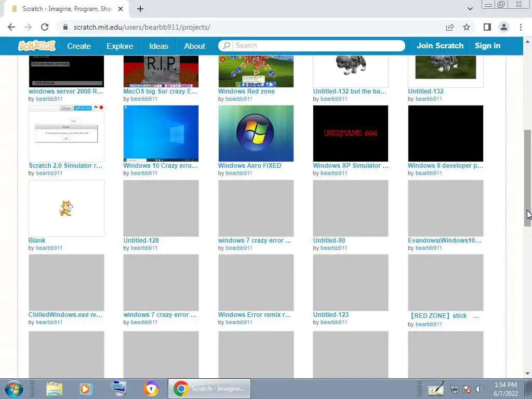This screenshot has width=532, height=399.
Task: Open the Windows Error remix project title
Action: [255, 314]
